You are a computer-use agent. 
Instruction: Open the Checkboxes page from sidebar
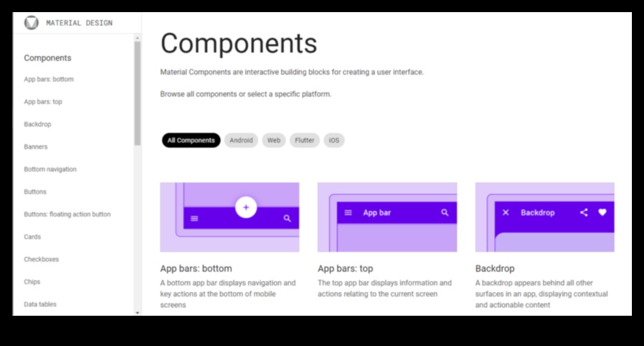point(42,259)
